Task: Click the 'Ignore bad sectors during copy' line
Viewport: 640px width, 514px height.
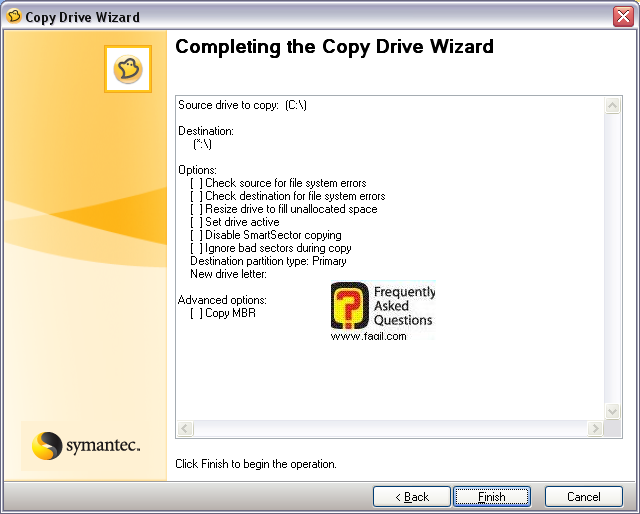Action: tap(270, 248)
